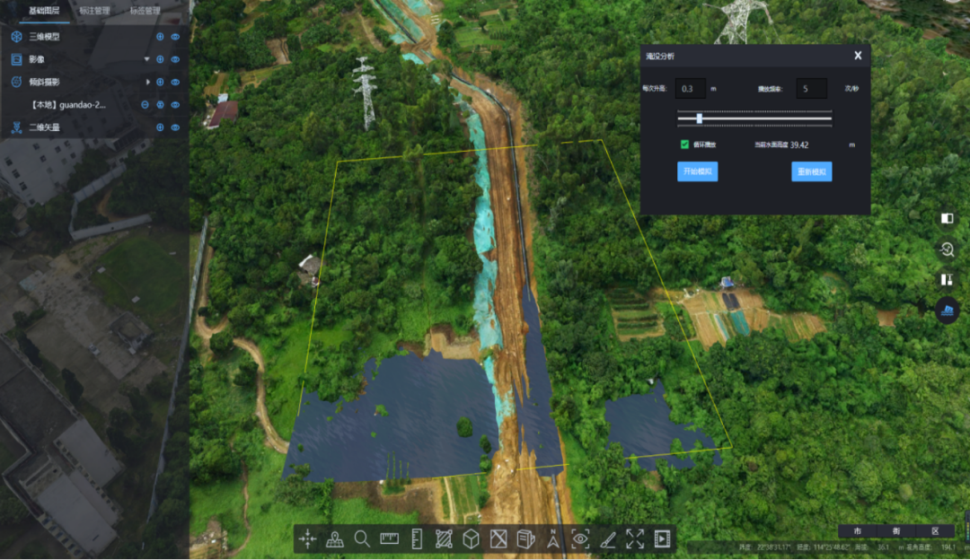Select the brush drawing tool in toolbar
This screenshot has width=970, height=560.
tap(608, 538)
